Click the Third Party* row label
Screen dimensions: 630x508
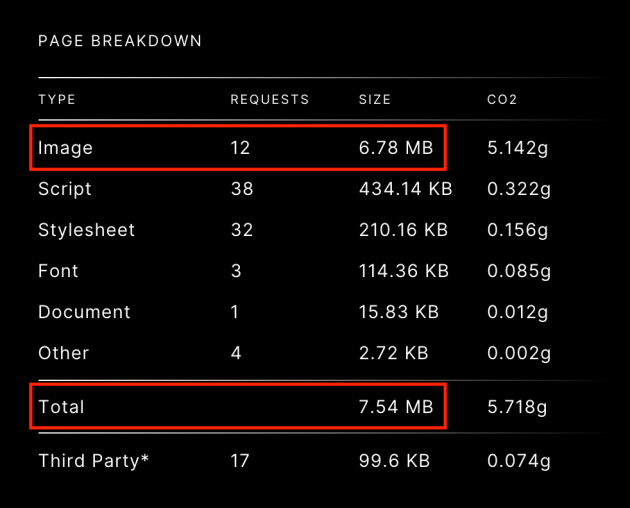[x=94, y=461]
